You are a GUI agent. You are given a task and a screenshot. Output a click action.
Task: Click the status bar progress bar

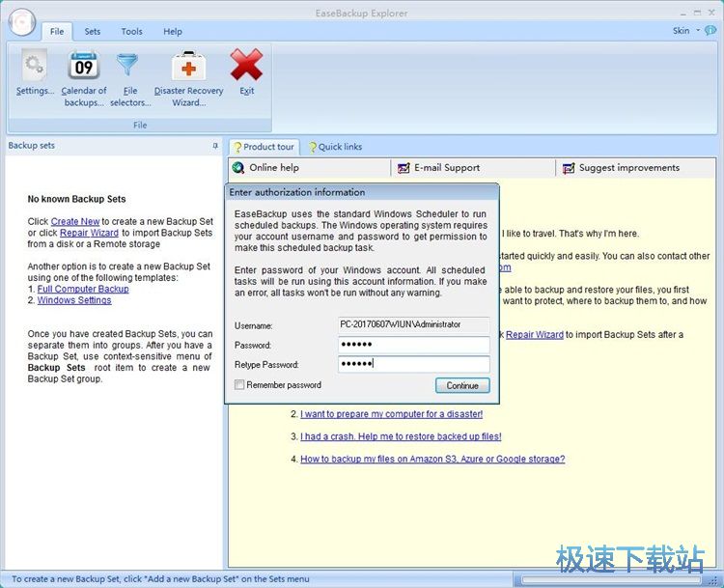coord(611,579)
